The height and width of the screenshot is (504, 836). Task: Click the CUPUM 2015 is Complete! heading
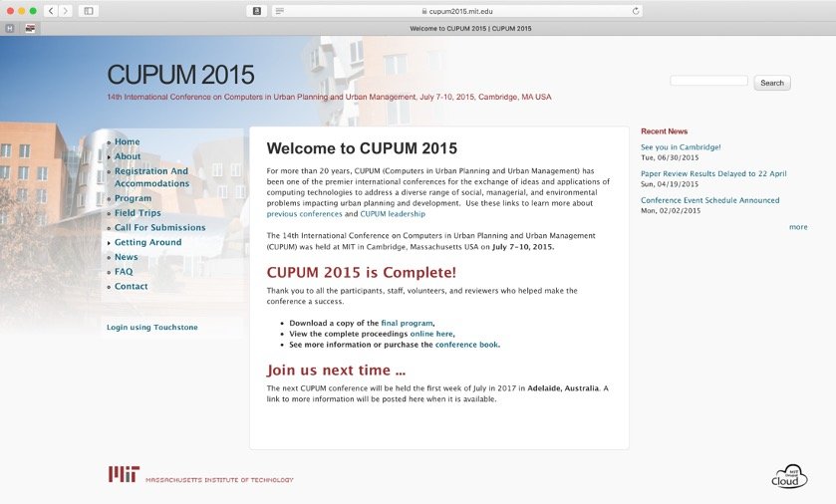(x=361, y=272)
